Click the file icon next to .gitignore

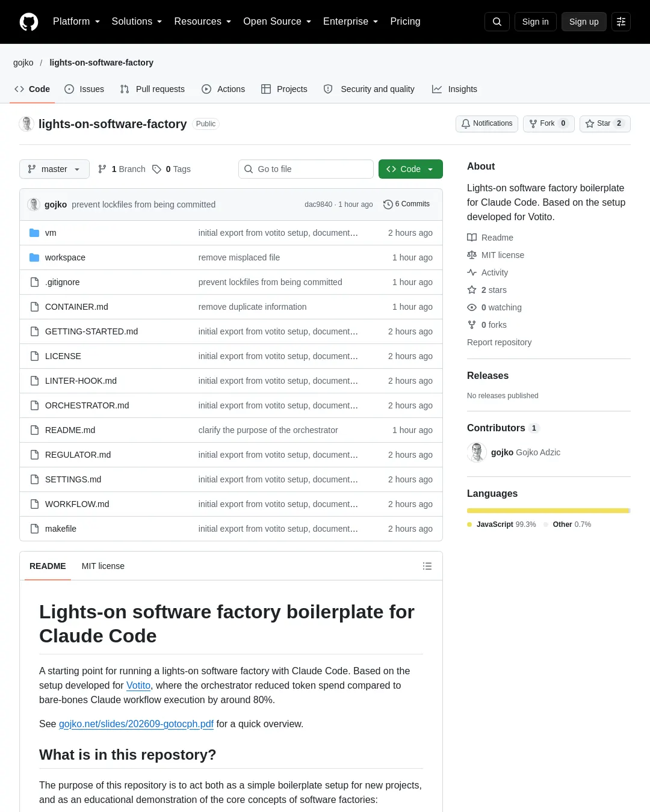[x=34, y=282]
